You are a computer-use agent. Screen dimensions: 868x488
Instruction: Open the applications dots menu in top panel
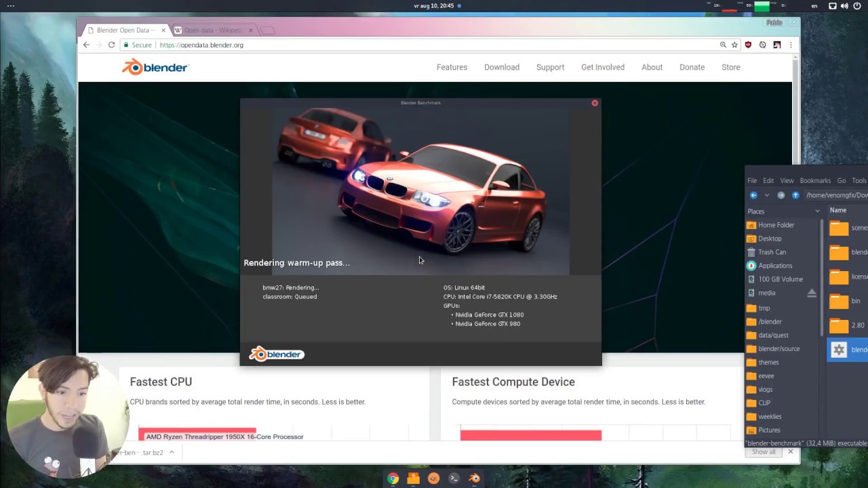pyautogui.click(x=10, y=6)
